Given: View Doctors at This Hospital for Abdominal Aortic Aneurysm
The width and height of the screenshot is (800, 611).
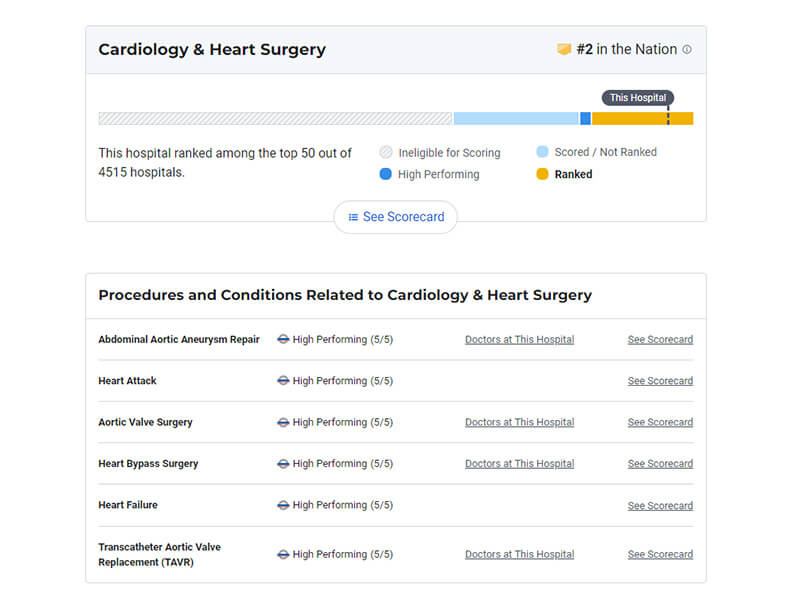Looking at the screenshot, I should pos(519,339).
